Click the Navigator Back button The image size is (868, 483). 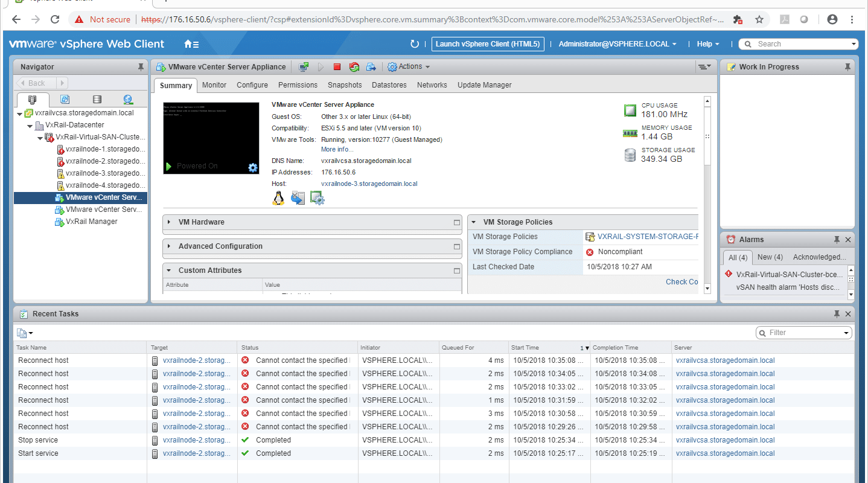(x=37, y=83)
